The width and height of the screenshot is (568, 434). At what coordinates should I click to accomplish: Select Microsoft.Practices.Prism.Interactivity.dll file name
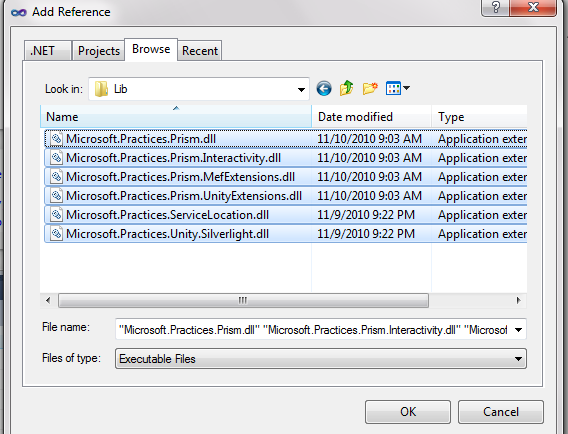173,158
